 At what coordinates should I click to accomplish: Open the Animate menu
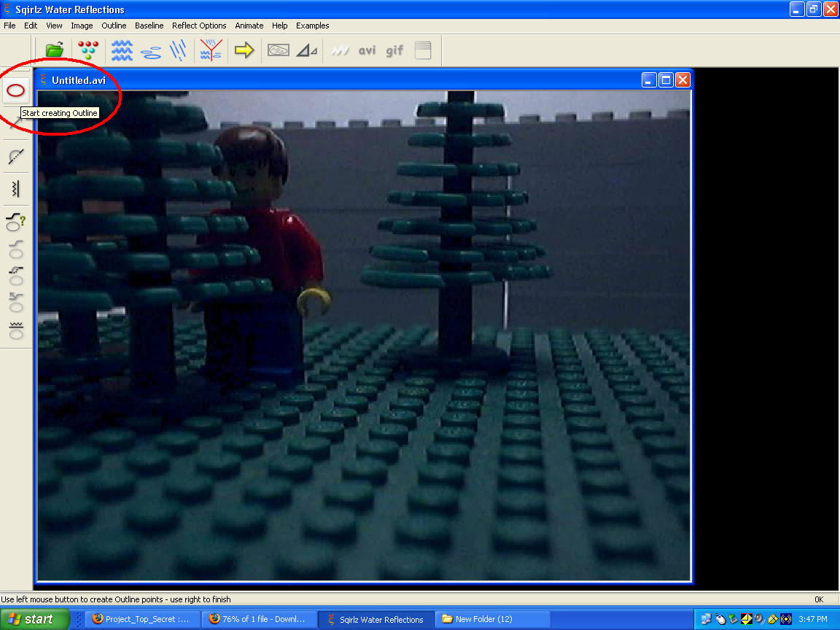click(x=249, y=26)
